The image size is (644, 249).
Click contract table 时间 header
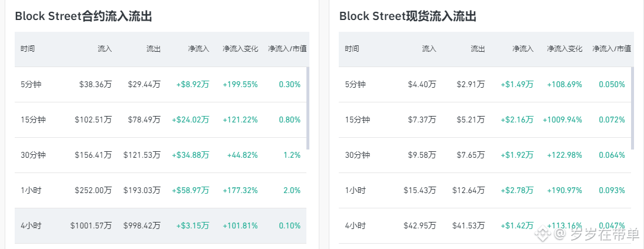[28, 49]
